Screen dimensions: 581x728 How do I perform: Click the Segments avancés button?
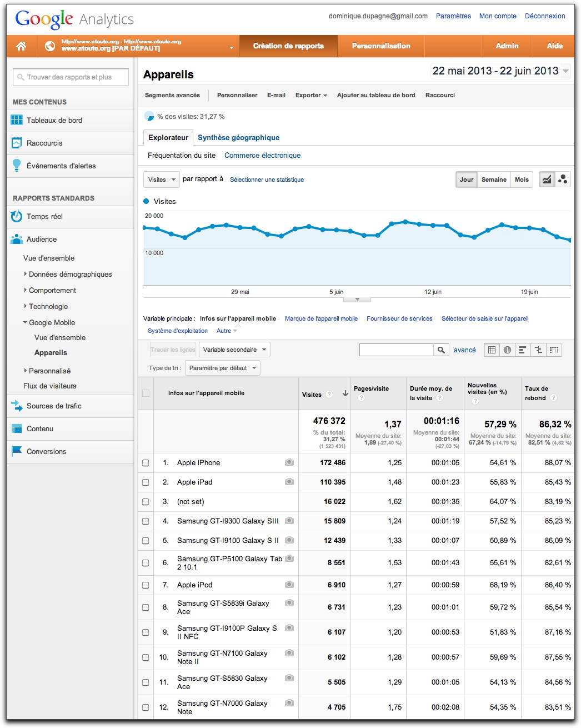point(172,95)
